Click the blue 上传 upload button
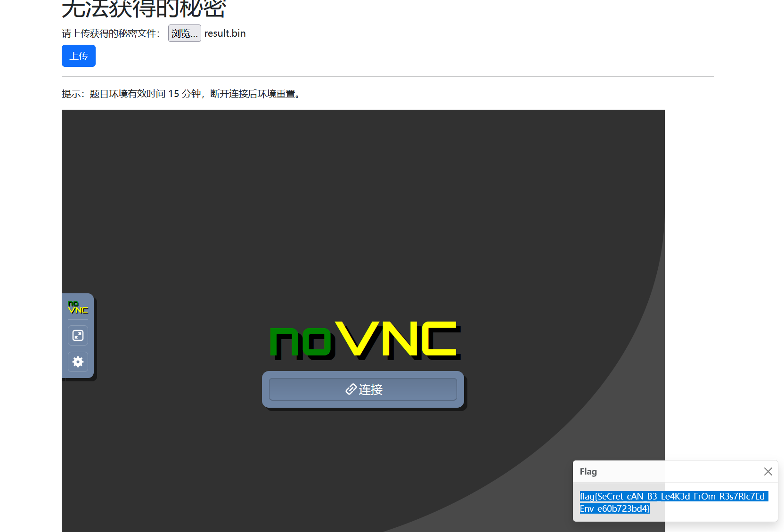784x532 pixels. 79,56
